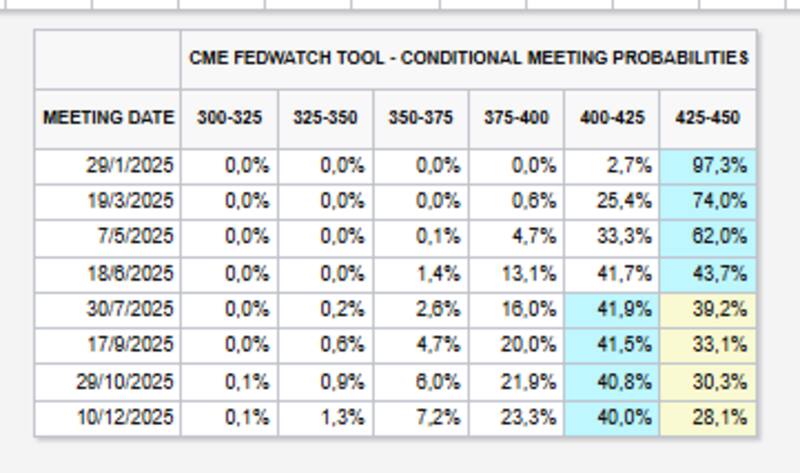Select the 18/6/2025 meeting date cell

pos(129,273)
